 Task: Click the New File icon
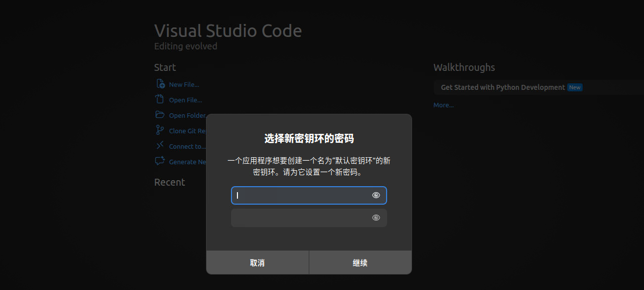pyautogui.click(x=160, y=84)
